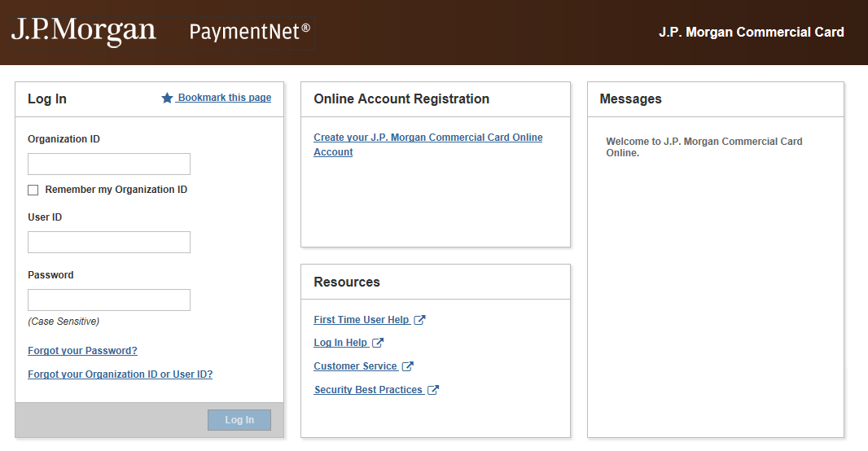This screenshot has height=451, width=868.
Task: Click the PaymentNet logo
Action: 249,32
